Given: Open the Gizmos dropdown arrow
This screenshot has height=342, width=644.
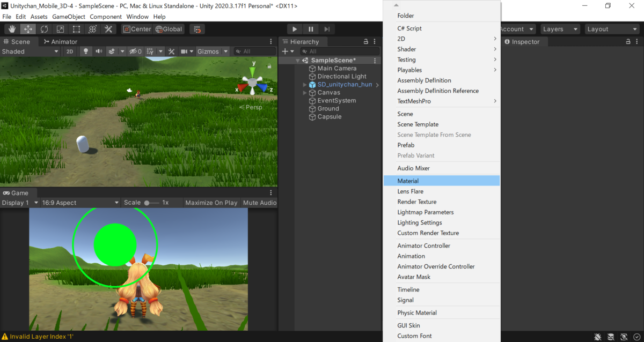Looking at the screenshot, I should [x=226, y=51].
